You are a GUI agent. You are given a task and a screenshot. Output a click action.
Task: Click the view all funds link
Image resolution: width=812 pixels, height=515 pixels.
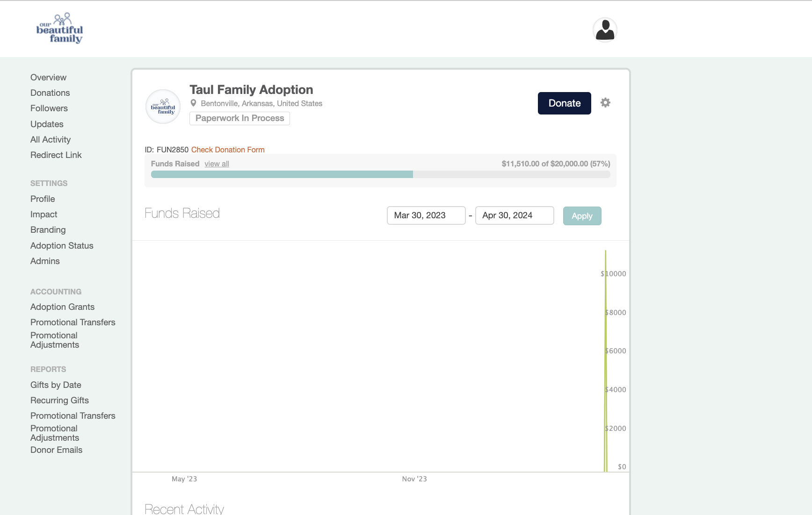[x=217, y=164]
